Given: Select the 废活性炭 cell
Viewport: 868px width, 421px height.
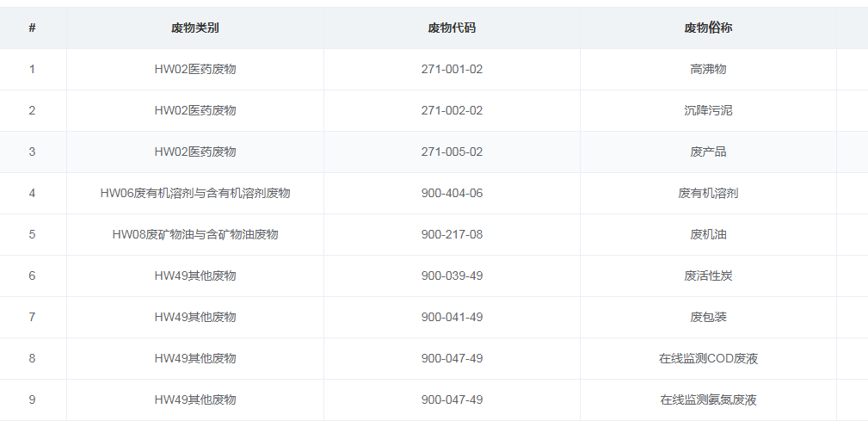Looking at the screenshot, I should click(x=708, y=276).
